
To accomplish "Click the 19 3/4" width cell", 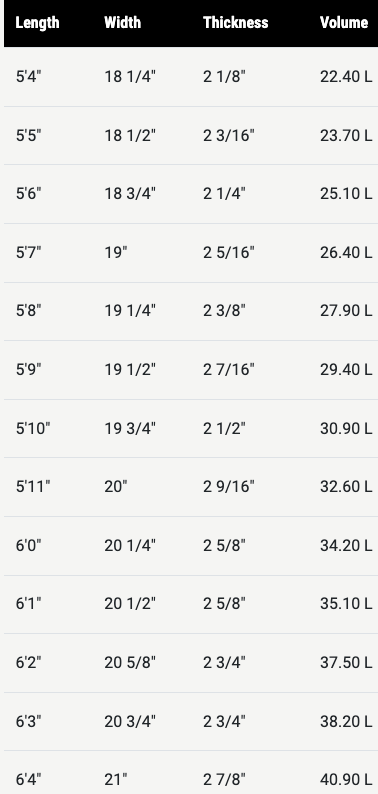I will [x=130, y=429].
